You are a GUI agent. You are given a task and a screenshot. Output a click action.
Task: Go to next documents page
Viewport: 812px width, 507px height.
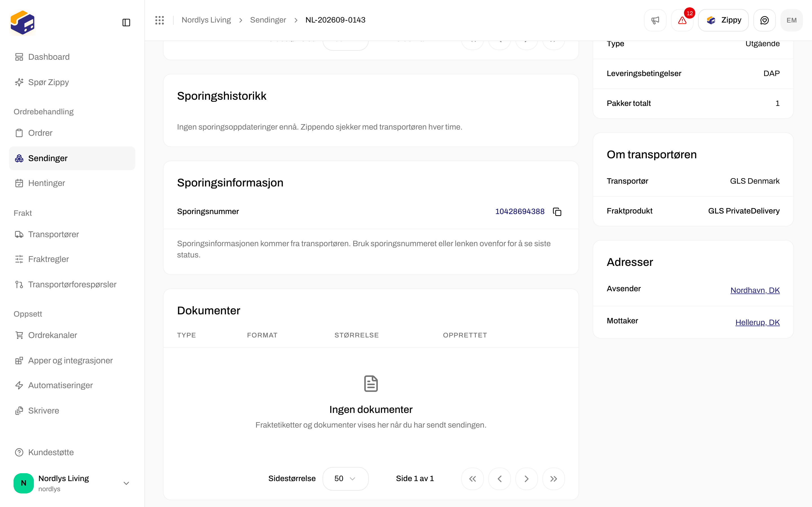[526, 479]
